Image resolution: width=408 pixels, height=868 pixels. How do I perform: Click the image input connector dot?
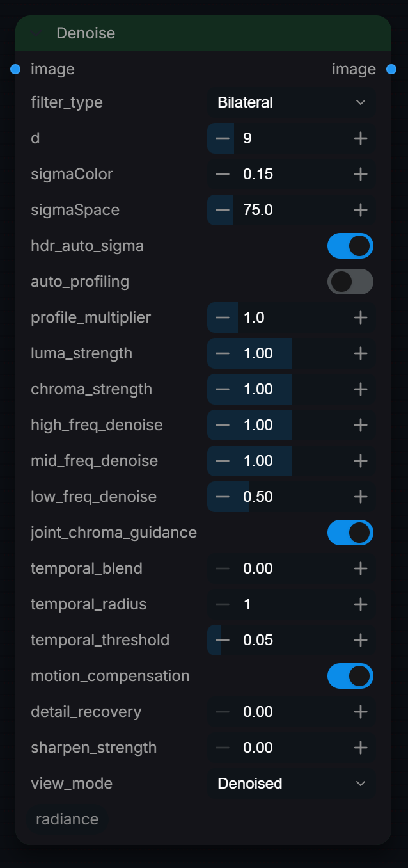coord(16,69)
